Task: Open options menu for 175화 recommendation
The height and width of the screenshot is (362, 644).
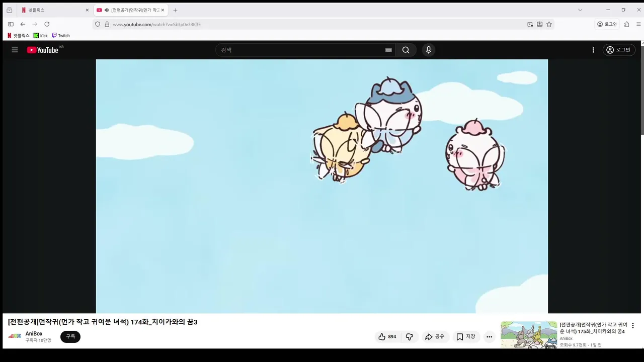Action: [x=633, y=326]
